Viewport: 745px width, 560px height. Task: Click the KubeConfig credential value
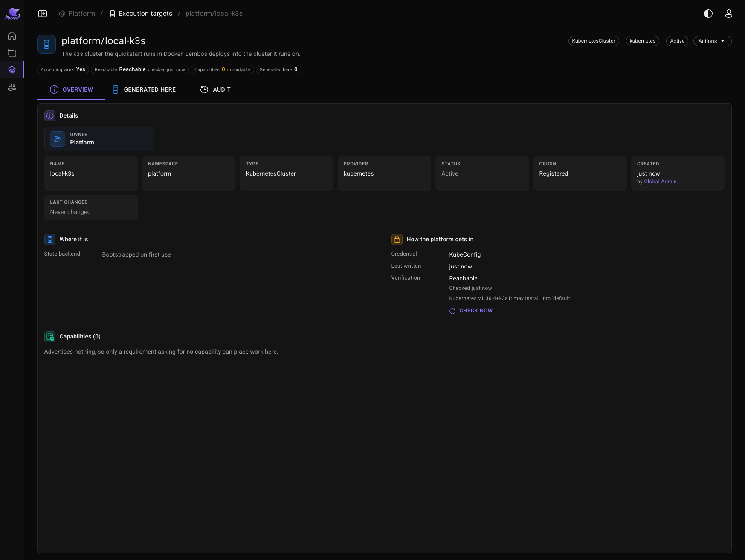click(x=465, y=255)
